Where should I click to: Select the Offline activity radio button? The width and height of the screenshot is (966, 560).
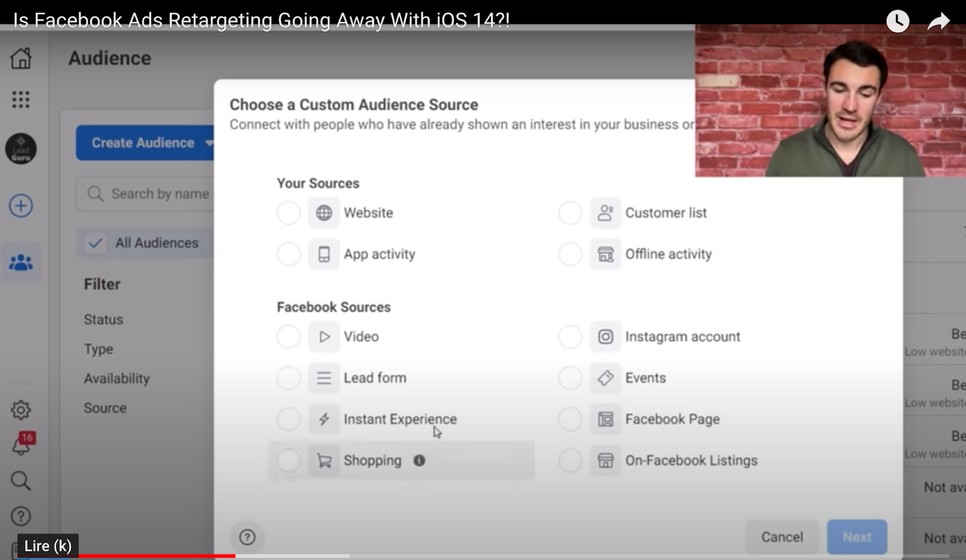click(570, 254)
